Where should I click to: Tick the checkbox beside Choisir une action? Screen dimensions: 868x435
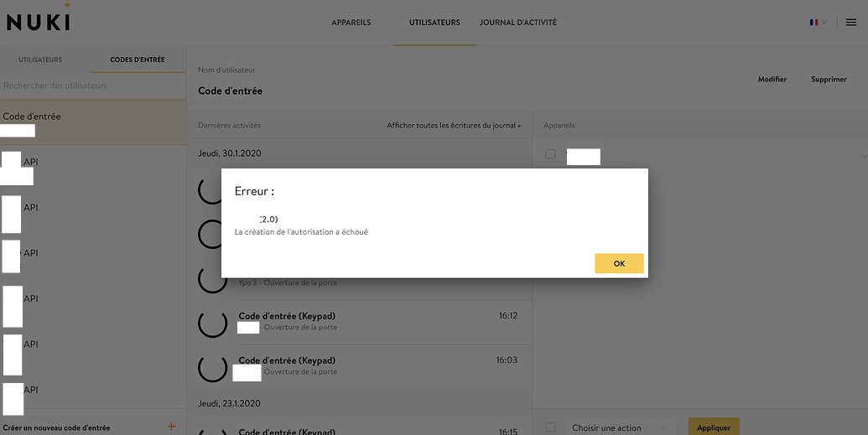pos(549,427)
